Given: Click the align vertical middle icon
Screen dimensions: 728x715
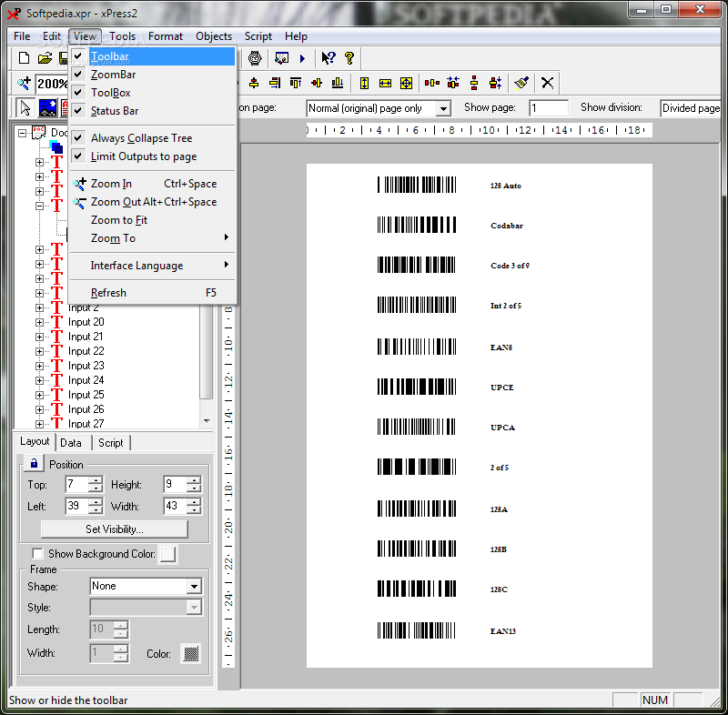Looking at the screenshot, I should (x=317, y=83).
